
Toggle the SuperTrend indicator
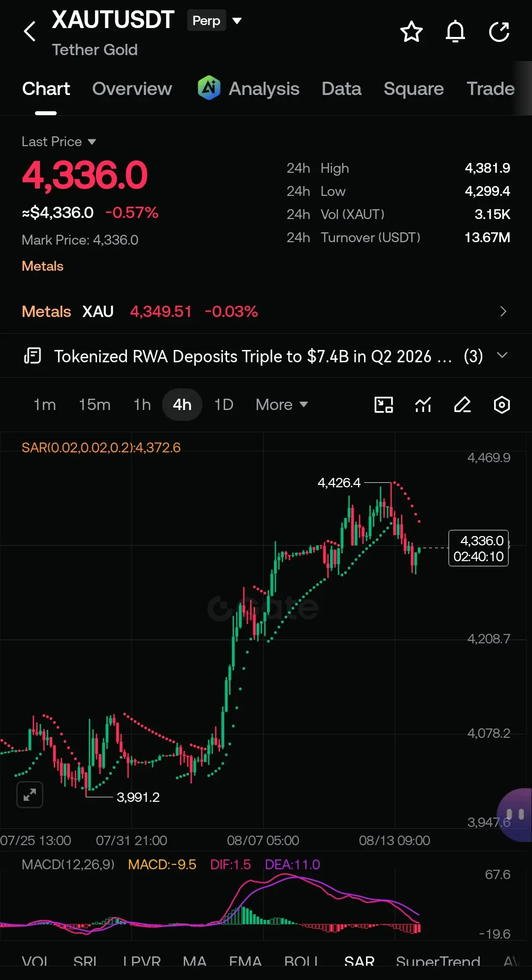438,961
